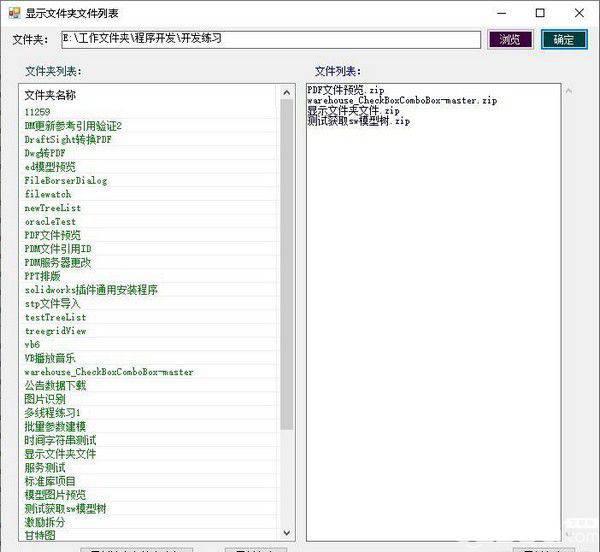Select folder 公告数据下载

pyautogui.click(x=55, y=386)
